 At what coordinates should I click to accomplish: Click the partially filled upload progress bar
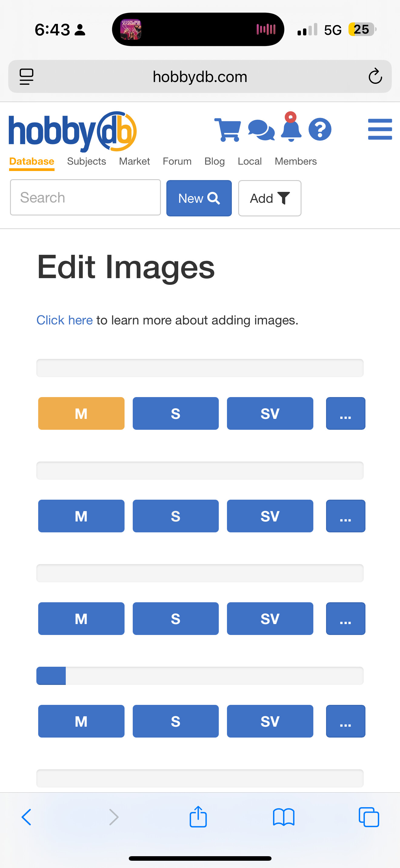(200, 676)
